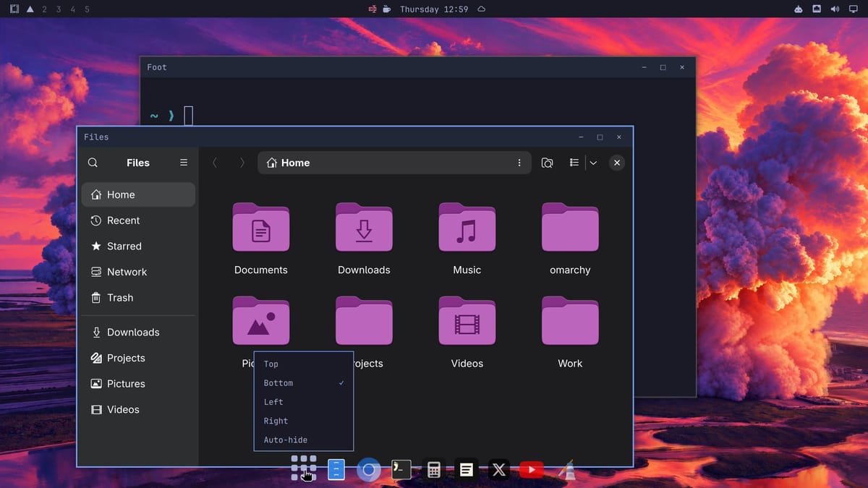The width and height of the screenshot is (868, 488).
Task: Click the weather cloud icon in top bar
Action: (x=482, y=9)
